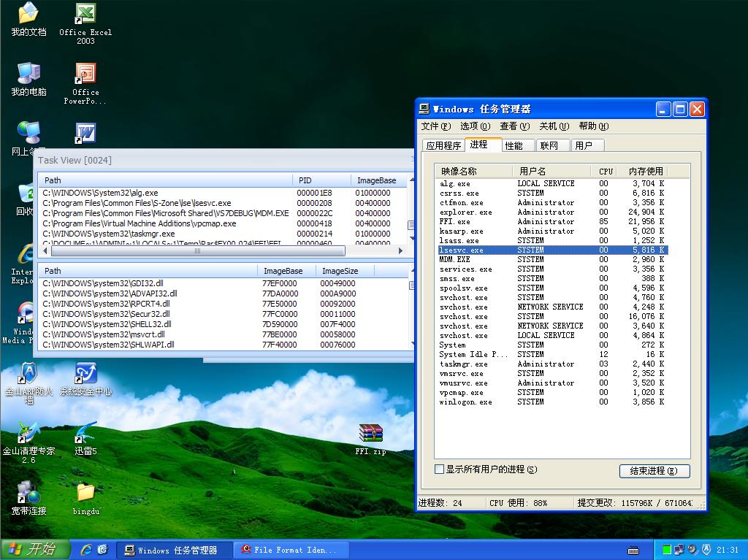Click the 结束进程 button
The width and height of the screenshot is (748, 560).
[654, 471]
